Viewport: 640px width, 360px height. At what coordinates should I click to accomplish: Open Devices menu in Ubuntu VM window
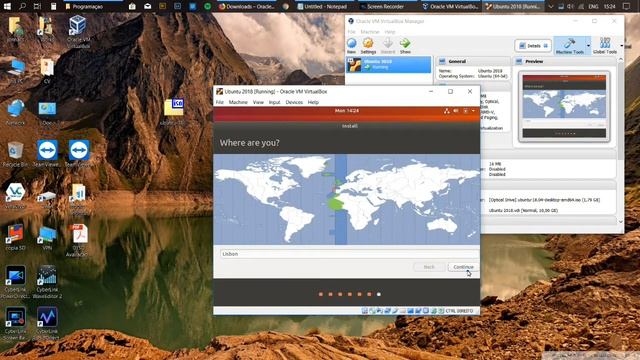[x=294, y=102]
